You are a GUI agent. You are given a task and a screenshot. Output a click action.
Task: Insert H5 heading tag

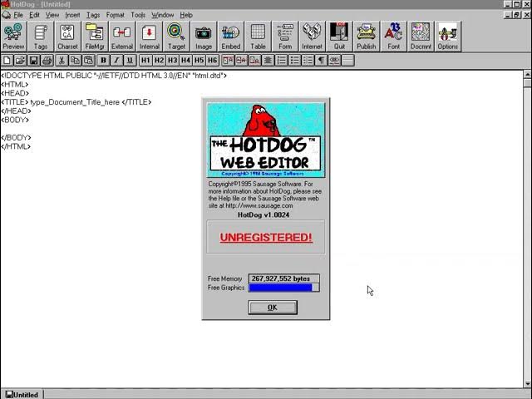pyautogui.click(x=199, y=61)
